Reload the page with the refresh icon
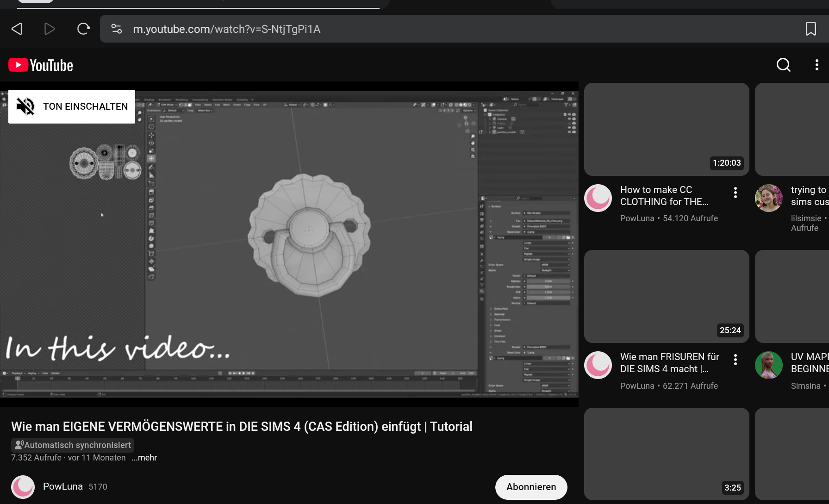Image resolution: width=829 pixels, height=504 pixels. coord(83,29)
